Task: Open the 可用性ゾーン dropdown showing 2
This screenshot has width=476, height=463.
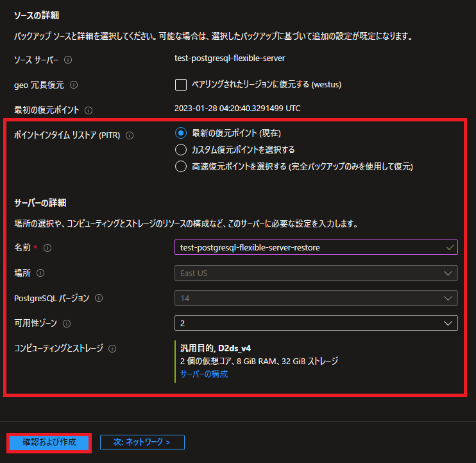Action: click(316, 323)
